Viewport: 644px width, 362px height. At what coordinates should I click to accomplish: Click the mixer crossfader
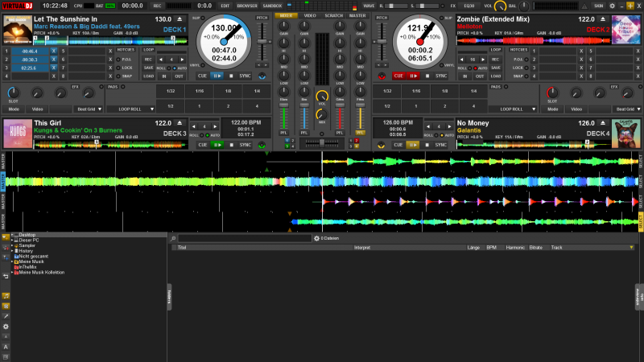pos(322,142)
